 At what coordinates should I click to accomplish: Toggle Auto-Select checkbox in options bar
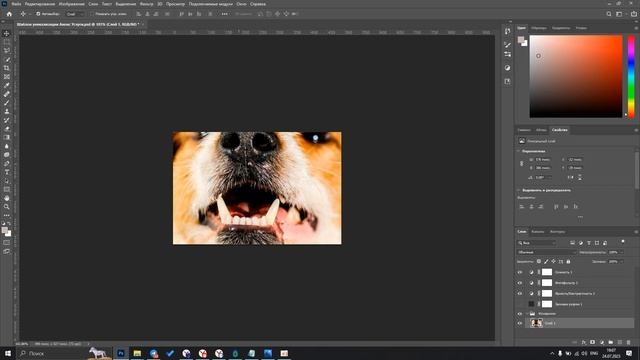tap(38, 14)
